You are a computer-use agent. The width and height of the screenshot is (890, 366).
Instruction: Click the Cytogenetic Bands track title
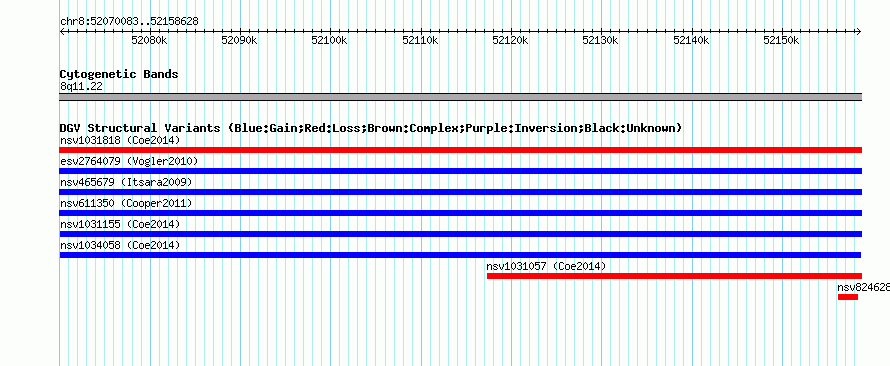pos(119,74)
